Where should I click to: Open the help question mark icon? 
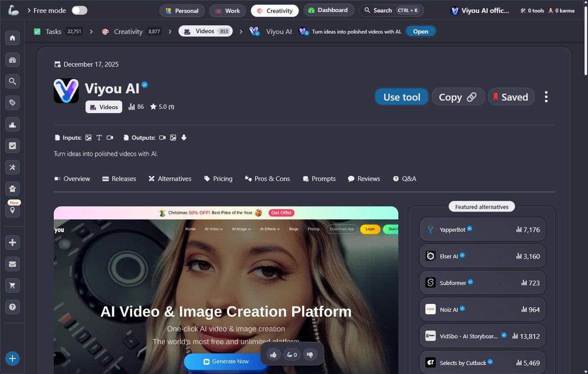click(12, 307)
